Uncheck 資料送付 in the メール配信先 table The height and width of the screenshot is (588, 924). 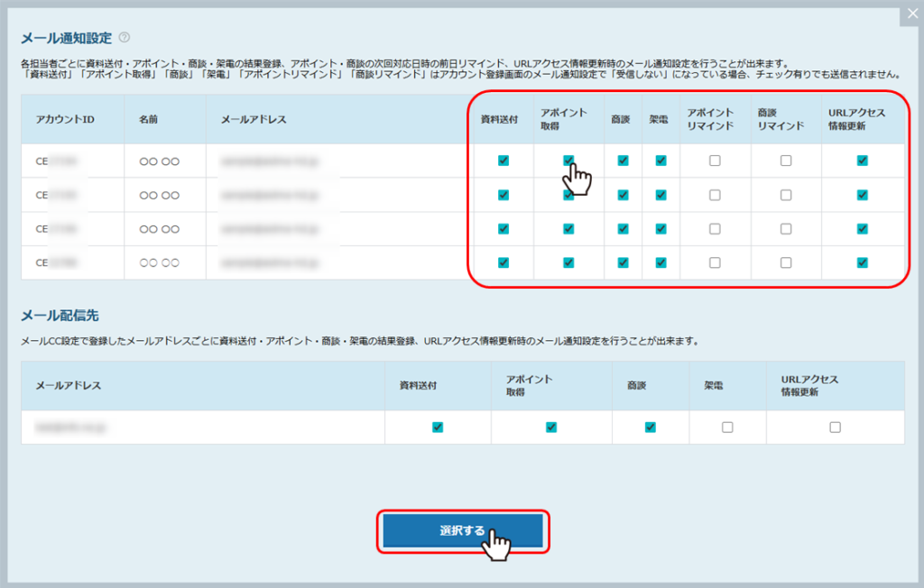(x=438, y=427)
